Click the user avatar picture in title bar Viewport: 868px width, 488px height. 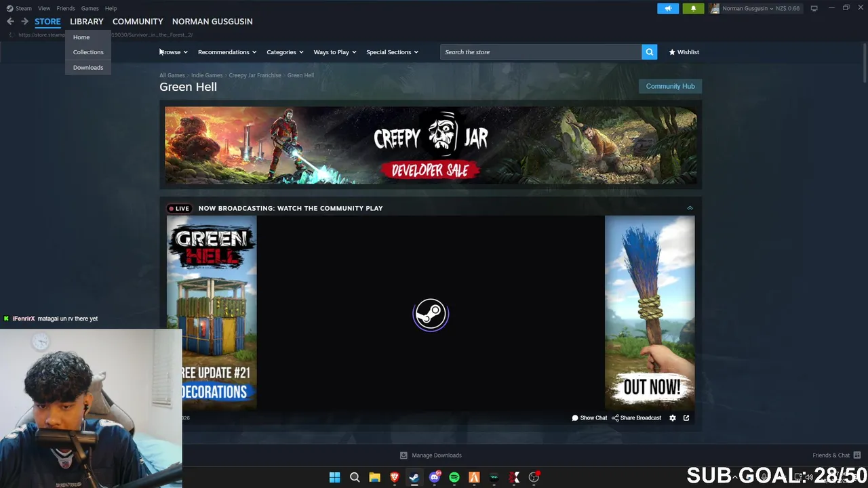(715, 8)
